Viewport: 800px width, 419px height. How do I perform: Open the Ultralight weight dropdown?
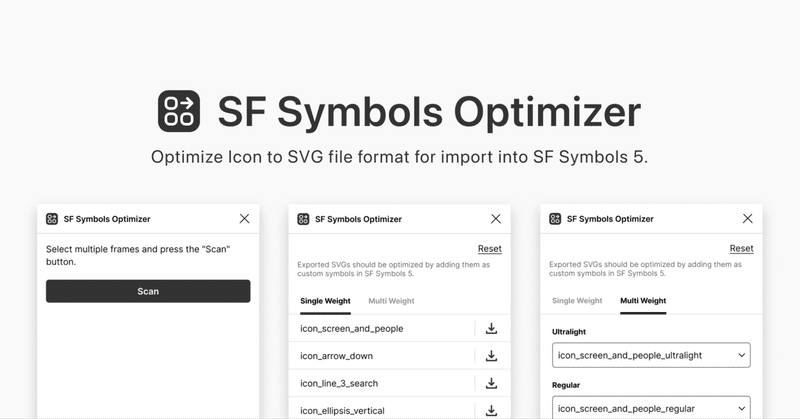[x=651, y=355]
